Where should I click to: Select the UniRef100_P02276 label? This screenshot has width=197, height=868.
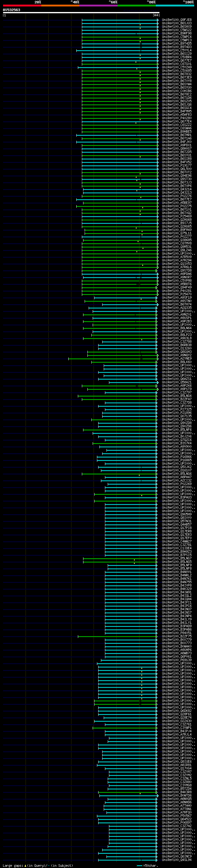177,196
